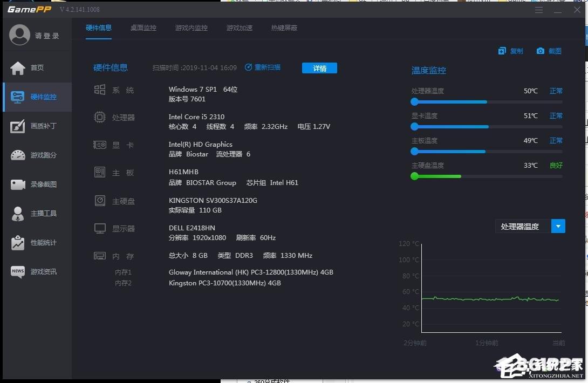The width and height of the screenshot is (588, 383).
Task: Click the 33℃ disk temperature value
Action: click(531, 165)
